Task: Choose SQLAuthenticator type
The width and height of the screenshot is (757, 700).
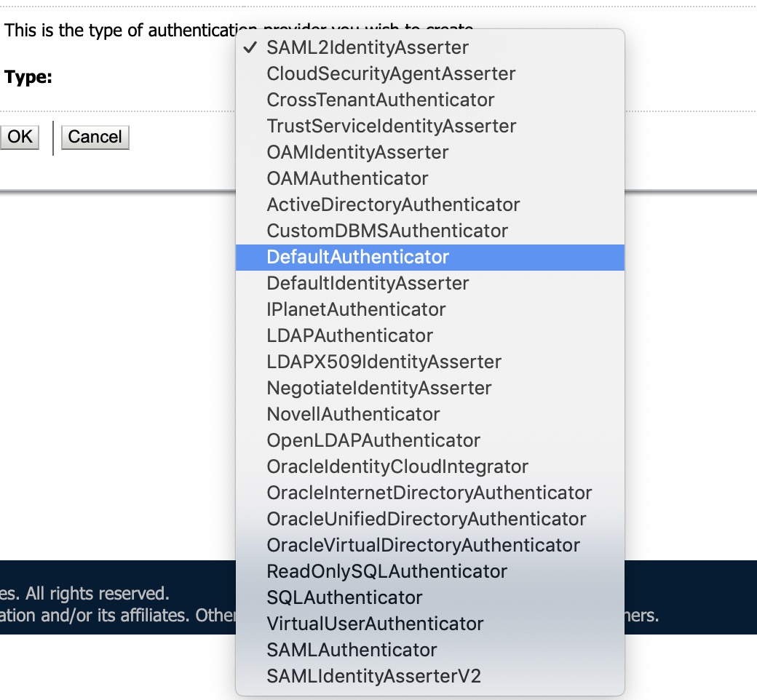Action: tap(429, 597)
